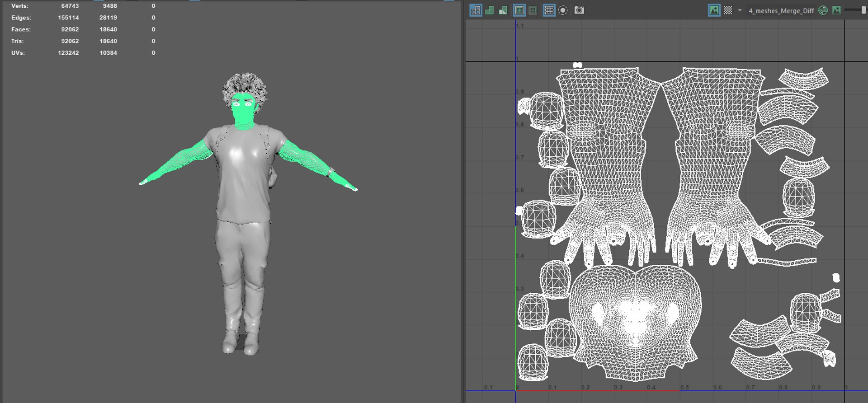Toggle texture borders display icon
Viewport: 868px width, 403px height.
pyautogui.click(x=519, y=10)
